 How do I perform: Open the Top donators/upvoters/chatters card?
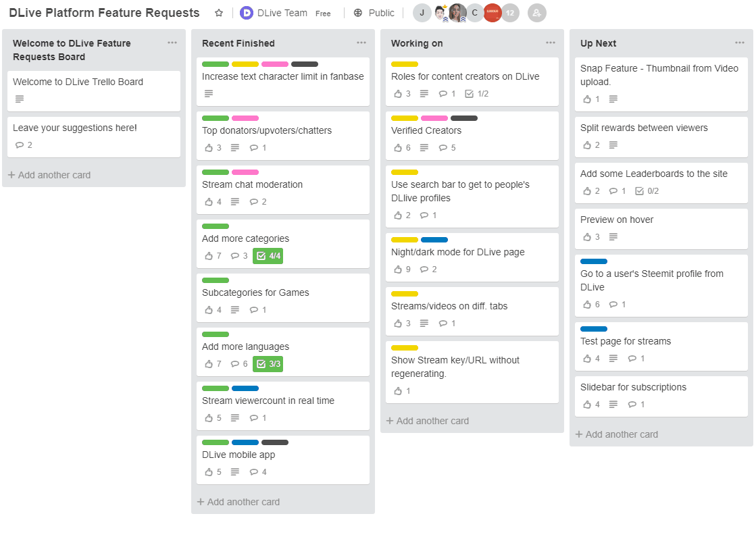(x=283, y=136)
